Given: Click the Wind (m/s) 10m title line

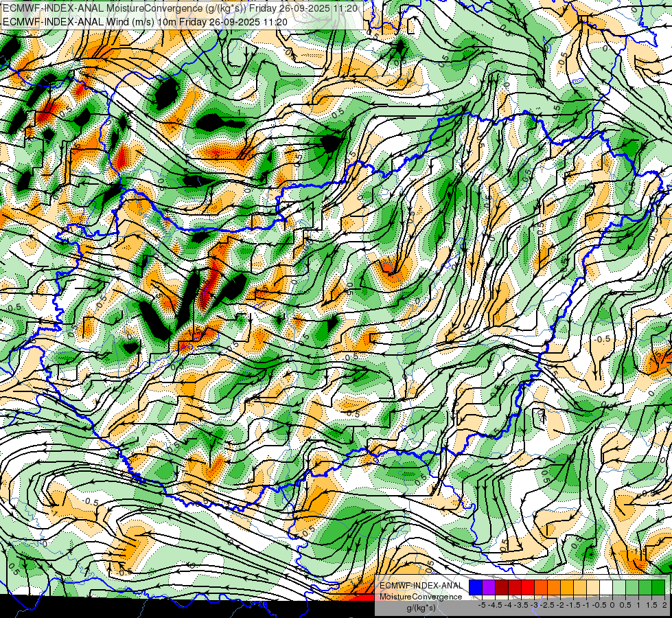Looking at the screenshot, I should 145,22.
